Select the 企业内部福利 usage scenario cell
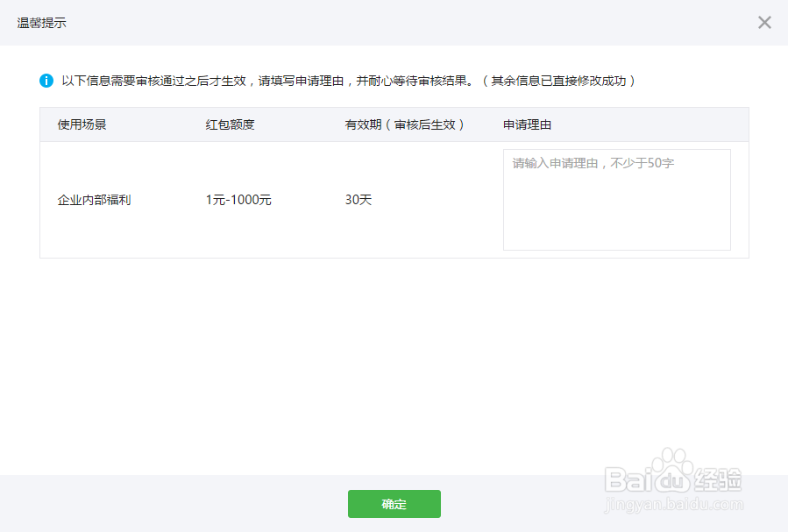The height and width of the screenshot is (532, 788). coord(92,199)
